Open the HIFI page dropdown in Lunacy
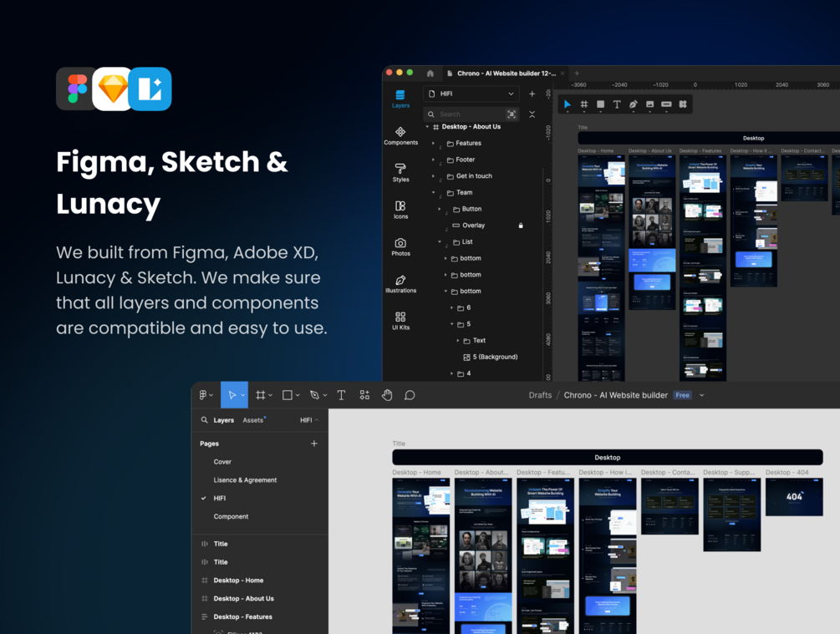The image size is (840, 634). tap(471, 94)
